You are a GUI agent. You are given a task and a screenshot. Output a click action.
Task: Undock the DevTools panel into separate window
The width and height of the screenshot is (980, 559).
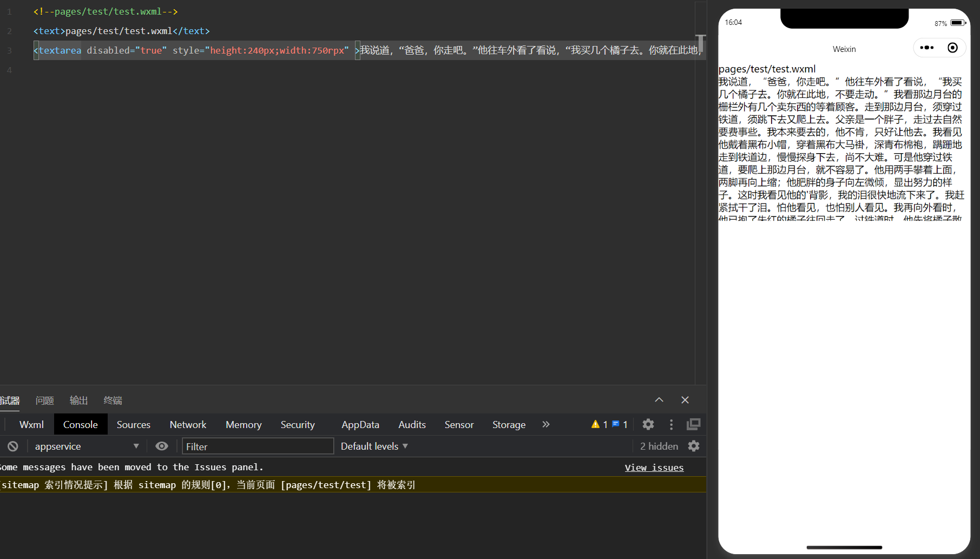pyautogui.click(x=693, y=425)
